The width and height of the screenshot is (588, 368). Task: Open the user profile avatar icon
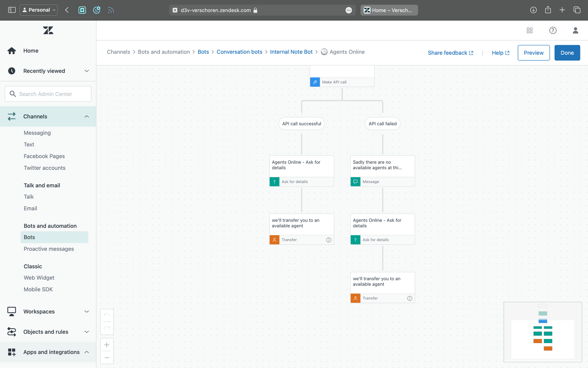tap(575, 30)
